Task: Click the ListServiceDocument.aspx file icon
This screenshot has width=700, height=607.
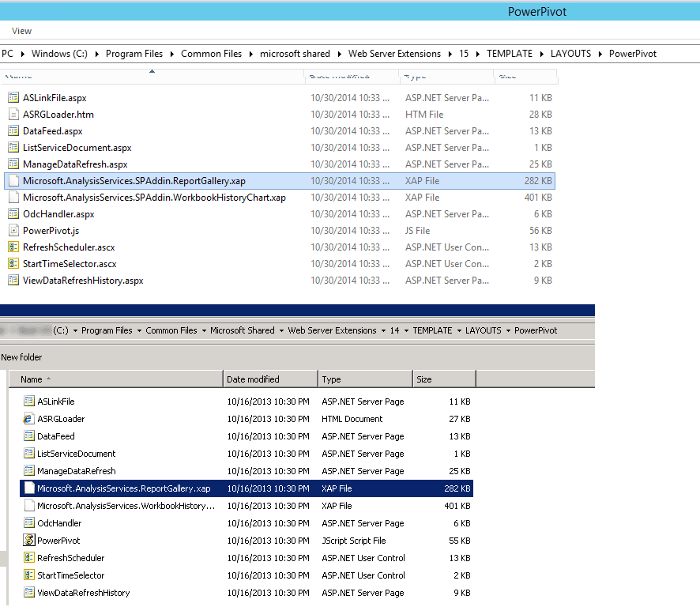Action: tap(13, 147)
